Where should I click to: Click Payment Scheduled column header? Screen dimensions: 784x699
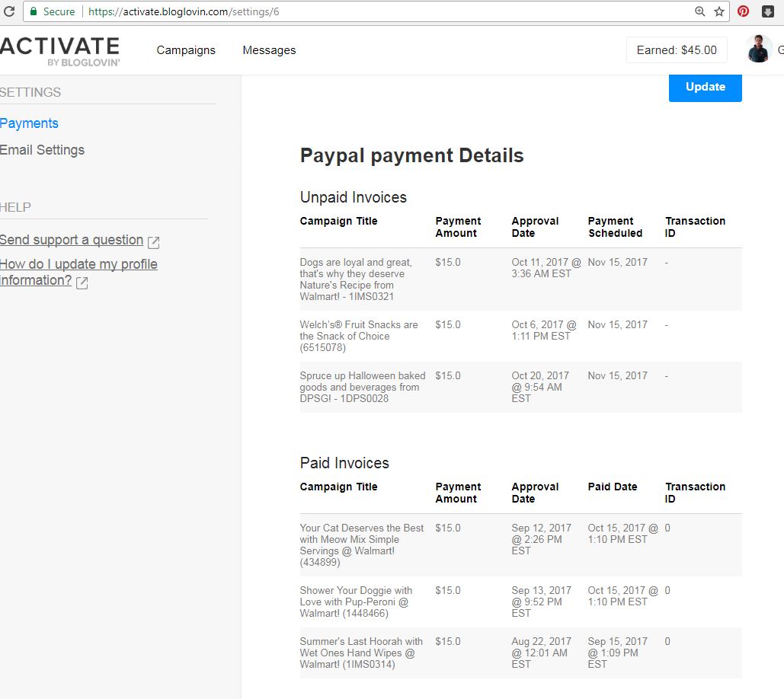pos(615,228)
